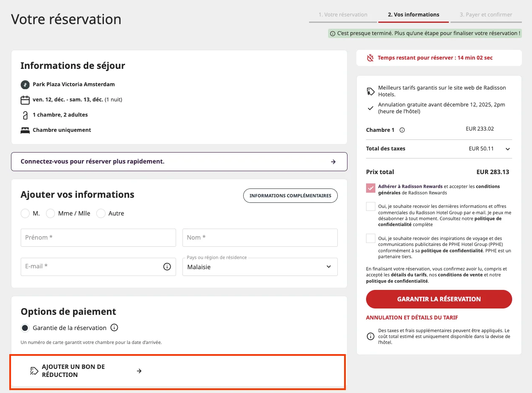Click the info icon next to Chambre 1
The width and height of the screenshot is (532, 393).
point(401,130)
